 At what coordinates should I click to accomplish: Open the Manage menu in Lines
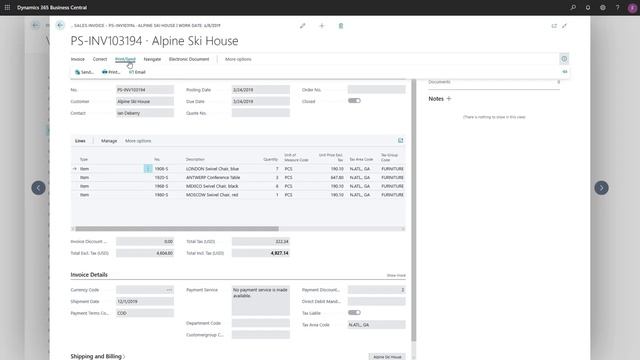point(109,141)
